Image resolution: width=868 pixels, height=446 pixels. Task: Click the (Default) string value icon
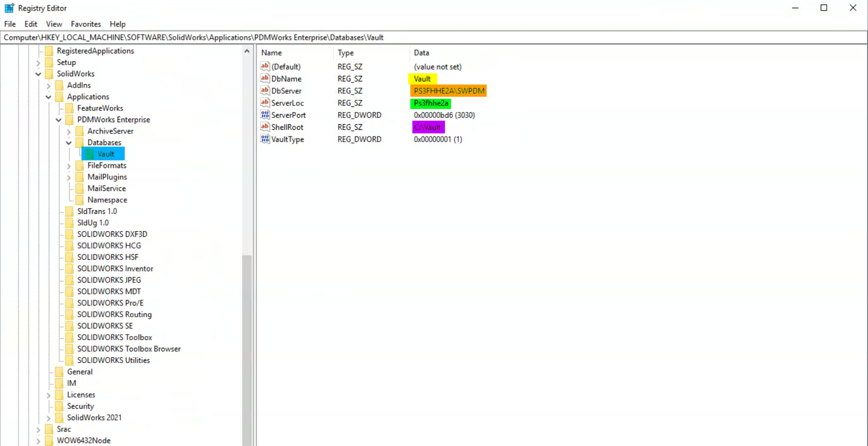tap(265, 66)
